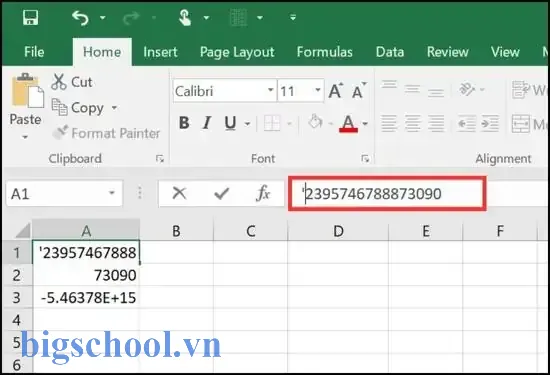Toggle Italic formatting

click(207, 123)
